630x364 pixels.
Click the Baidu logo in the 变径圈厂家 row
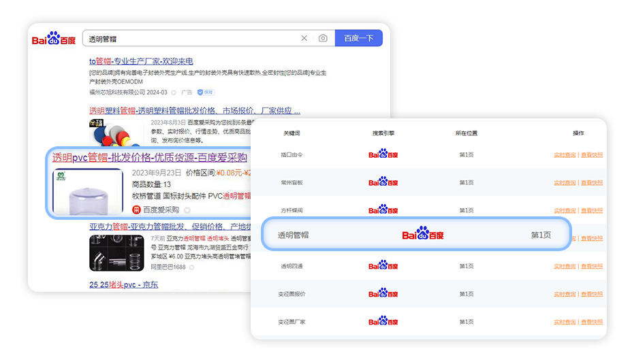pos(383,321)
